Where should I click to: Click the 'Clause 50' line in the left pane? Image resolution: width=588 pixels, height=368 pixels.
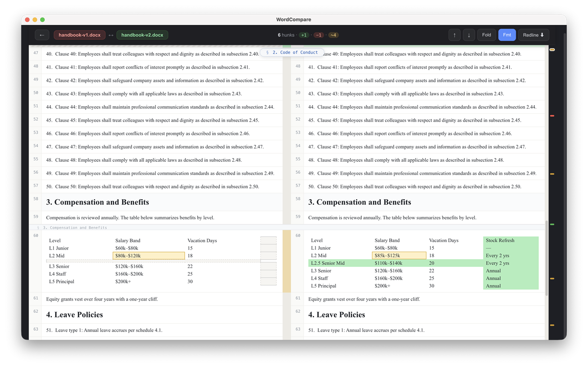[x=152, y=187]
